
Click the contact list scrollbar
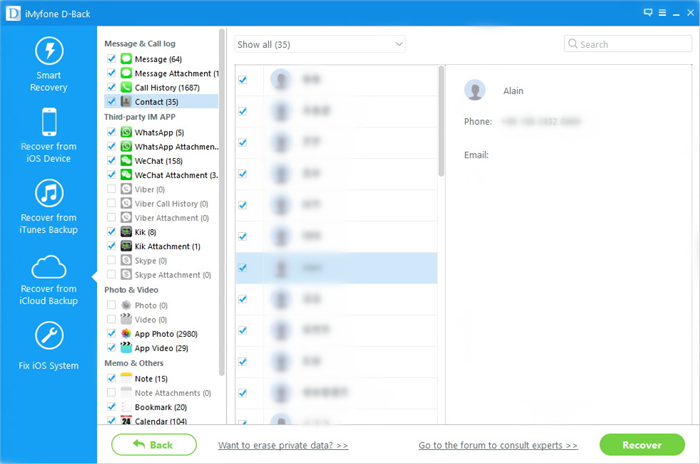click(441, 121)
